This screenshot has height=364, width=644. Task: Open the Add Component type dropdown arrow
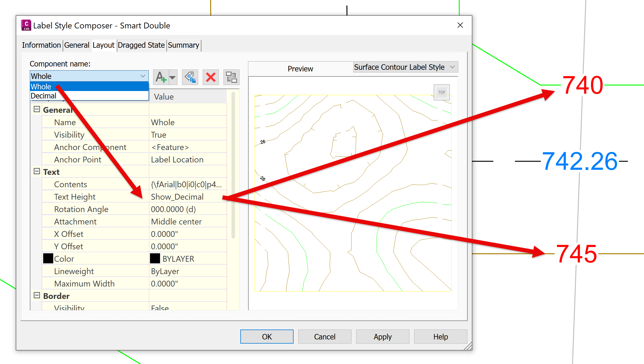point(173,77)
